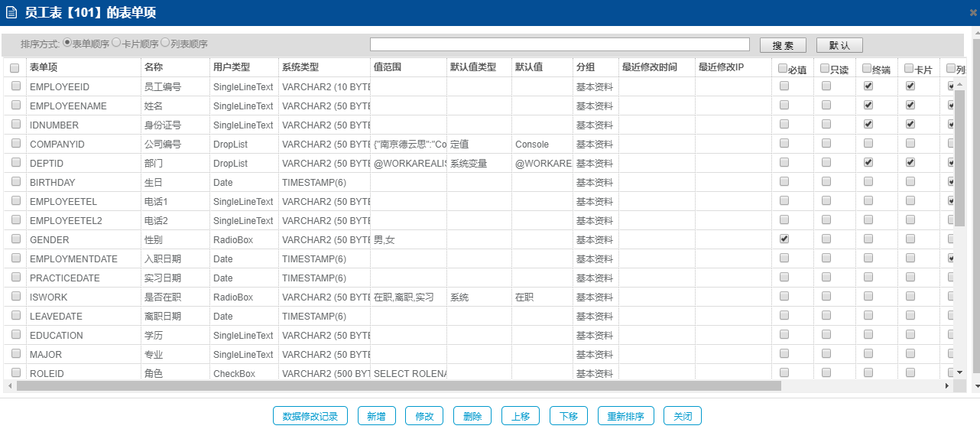Click the horizontal scrollbar left arrow
This screenshot has width=980, height=429.
[x=8, y=386]
